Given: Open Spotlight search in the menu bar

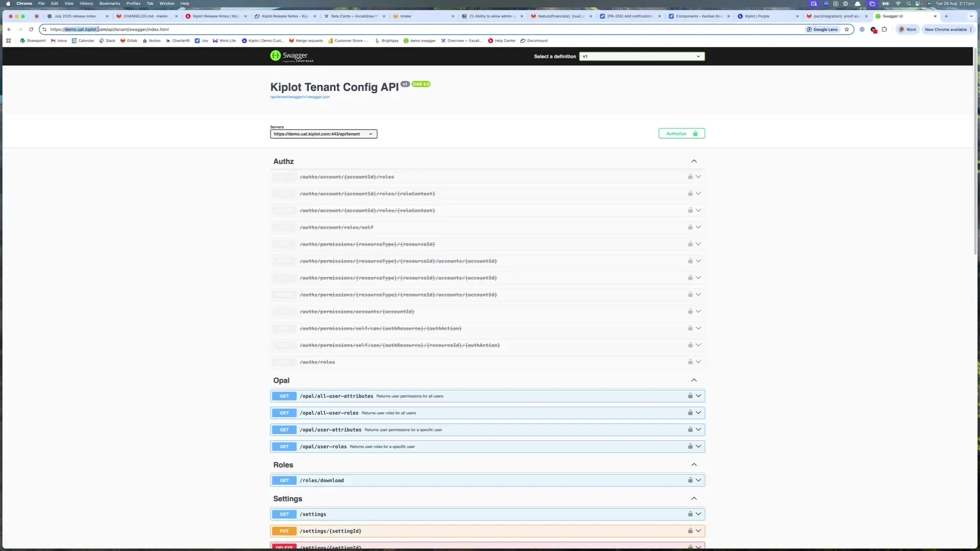Looking at the screenshot, I should coord(909,4).
